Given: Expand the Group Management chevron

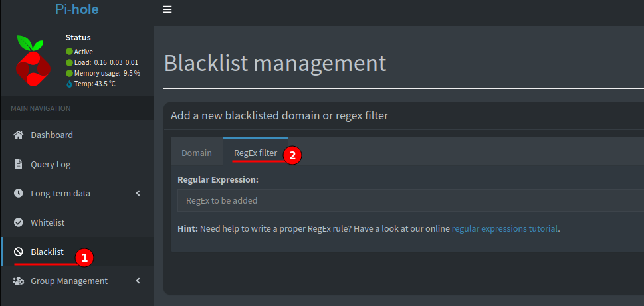Looking at the screenshot, I should (x=138, y=281).
